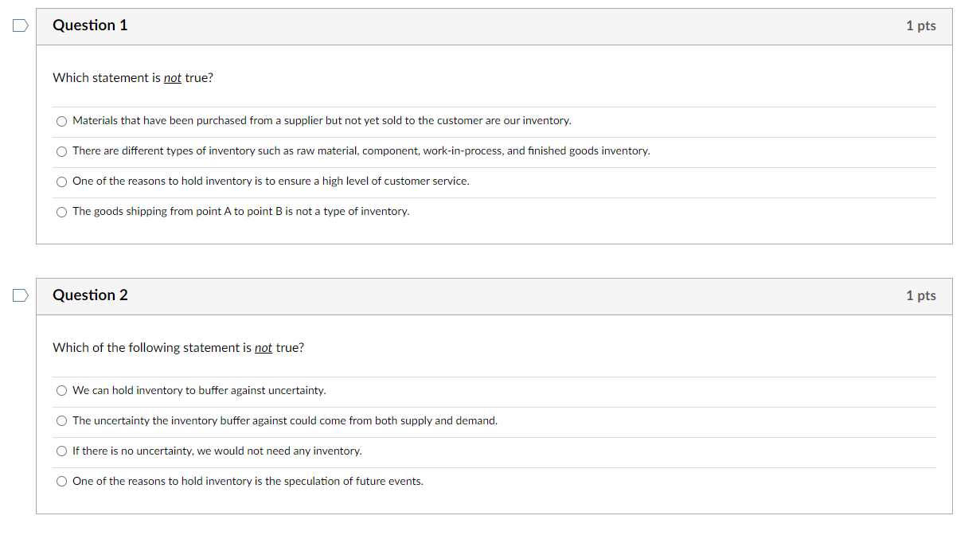
Task: Select answer about different types of inventory
Action: coord(61,151)
